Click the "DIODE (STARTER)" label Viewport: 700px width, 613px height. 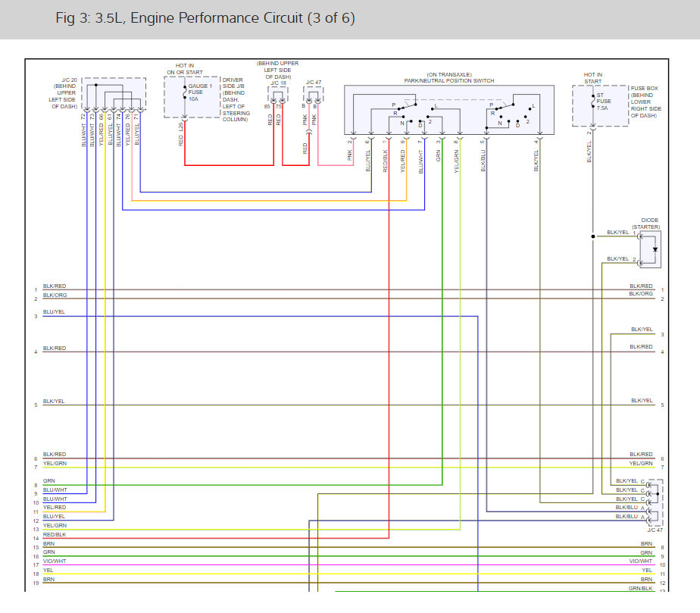(x=646, y=224)
